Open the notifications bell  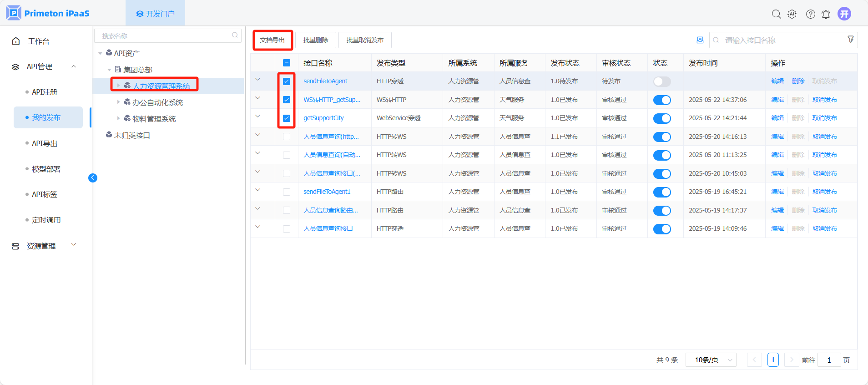(826, 15)
